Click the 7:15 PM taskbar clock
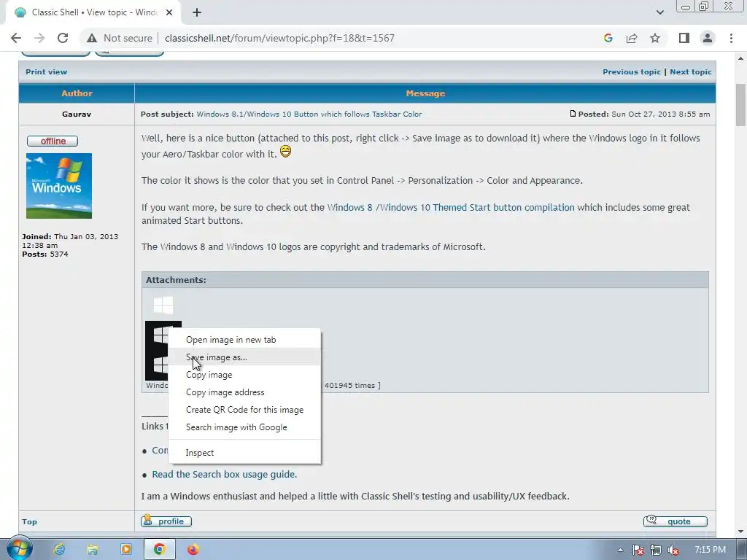 (x=710, y=550)
